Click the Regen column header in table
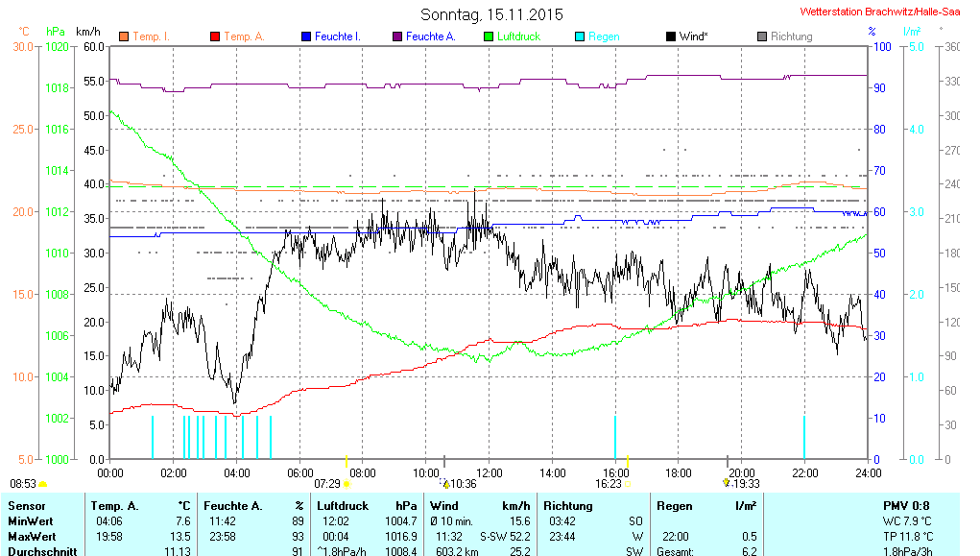The image size is (980, 556). (x=674, y=505)
